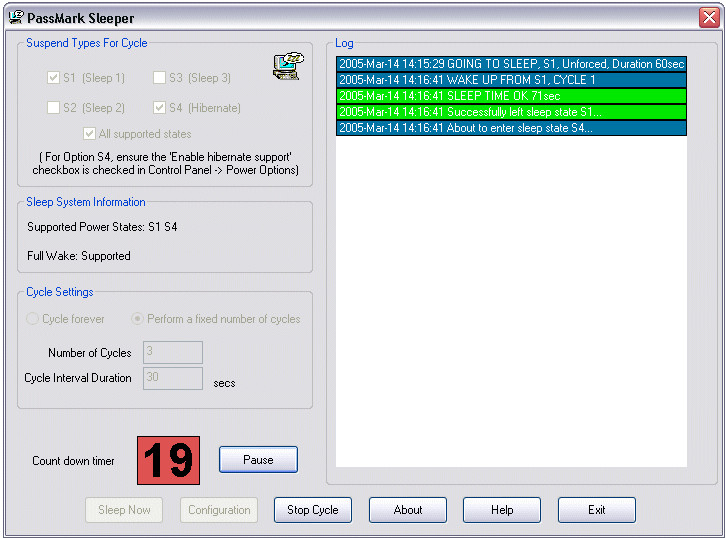
Task: Click the Sleep Now button
Action: click(x=124, y=510)
